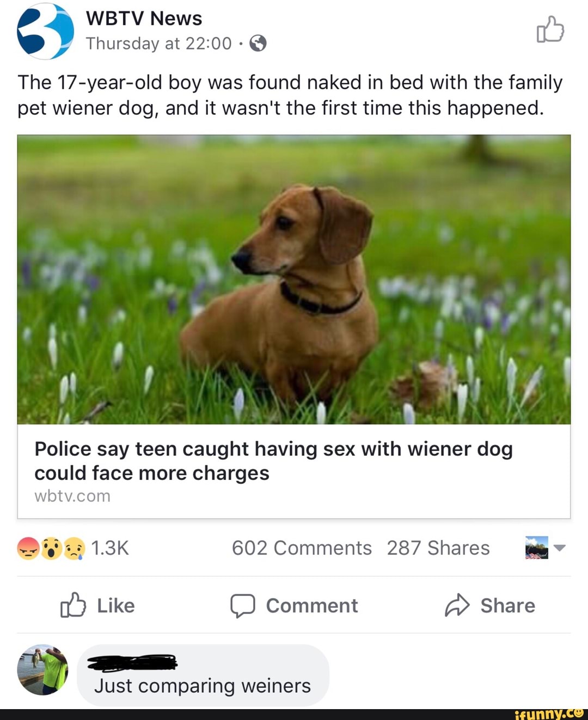Click the sad reaction emoji
This screenshot has width=588, height=720.
(x=75, y=548)
